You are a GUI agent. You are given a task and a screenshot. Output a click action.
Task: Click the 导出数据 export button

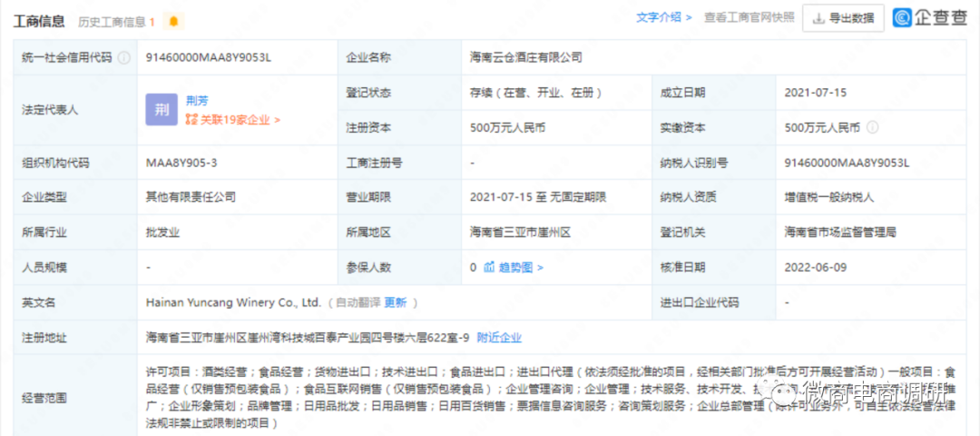843,18
